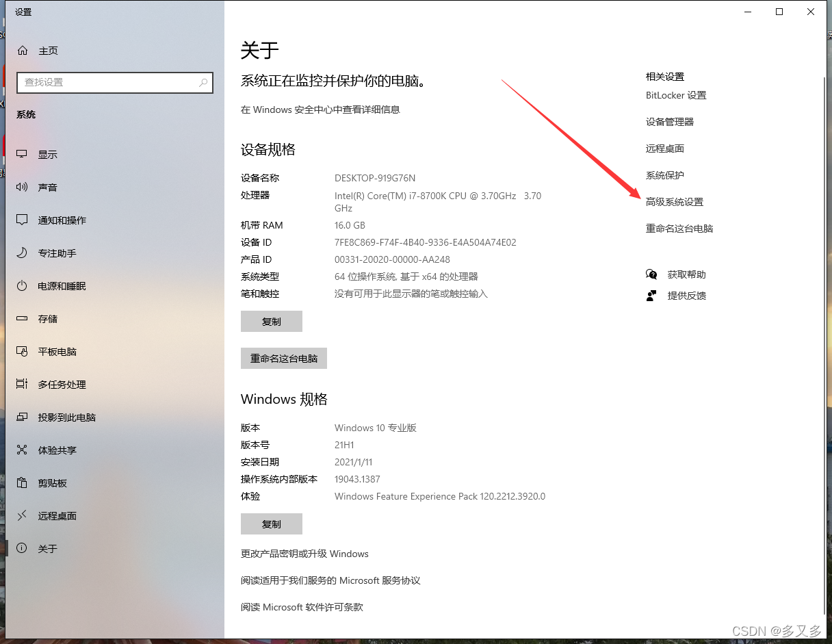Viewport: 832px width, 644px height.
Task: Click 获取帮助 link
Action: pyautogui.click(x=687, y=274)
